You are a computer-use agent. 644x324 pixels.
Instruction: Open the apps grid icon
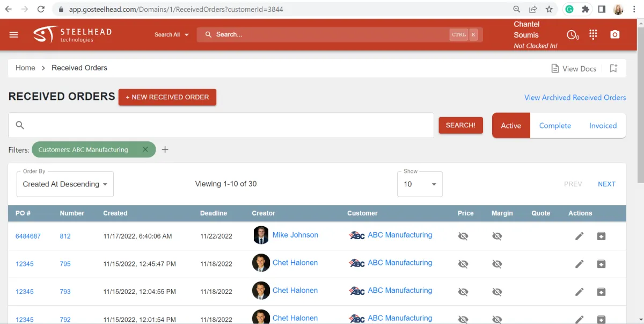point(593,34)
